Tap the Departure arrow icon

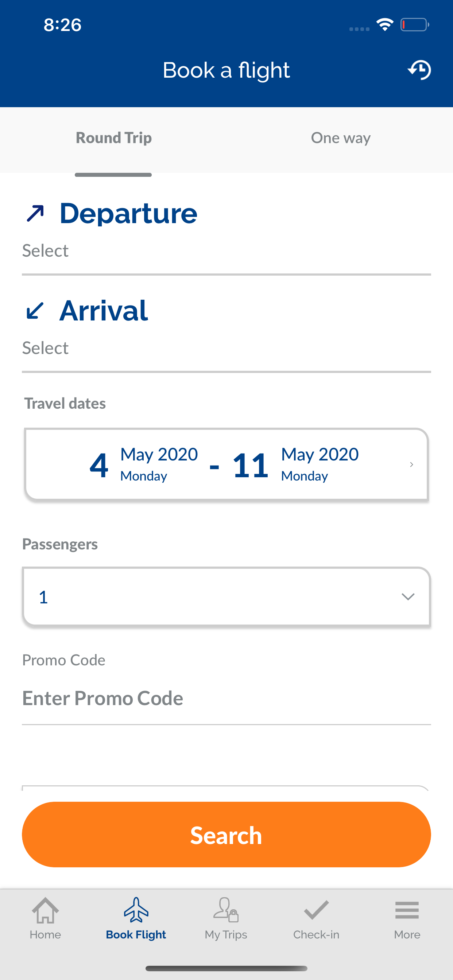tap(35, 213)
